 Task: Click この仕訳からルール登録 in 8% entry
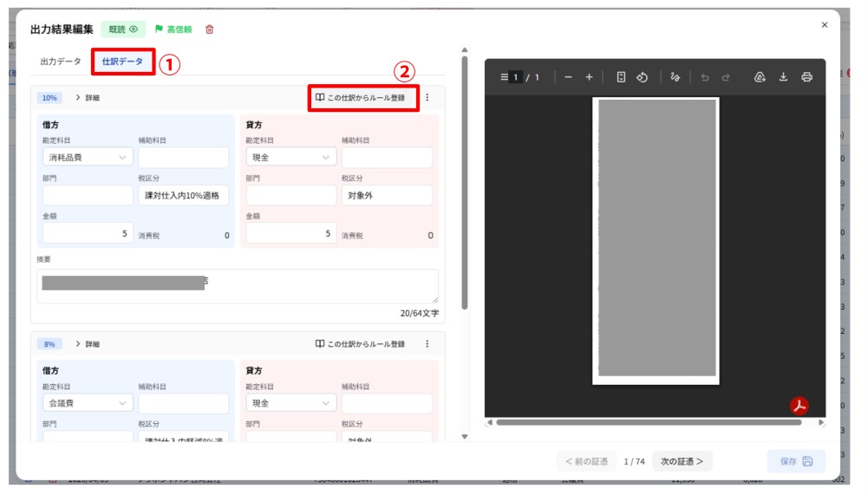coord(361,344)
